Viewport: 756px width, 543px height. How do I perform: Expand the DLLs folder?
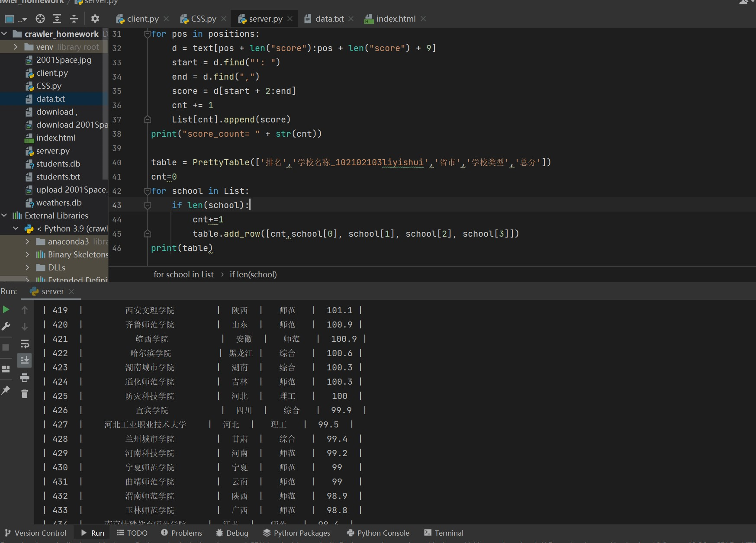28,267
